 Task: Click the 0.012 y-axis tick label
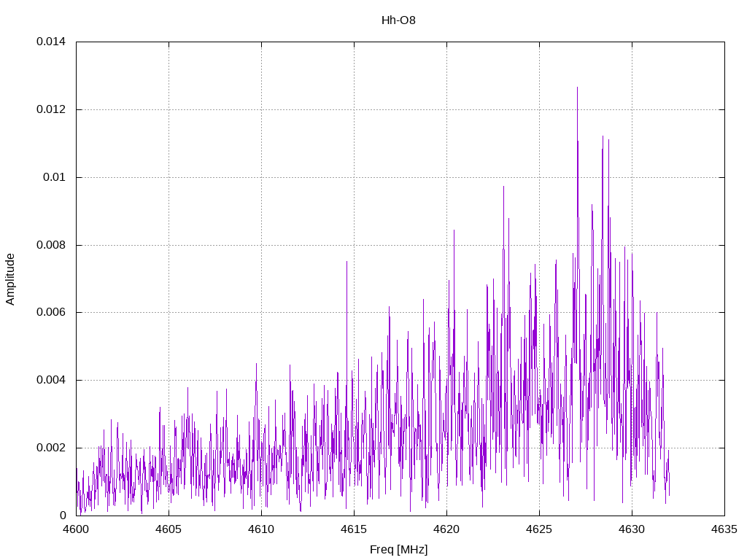(x=51, y=109)
